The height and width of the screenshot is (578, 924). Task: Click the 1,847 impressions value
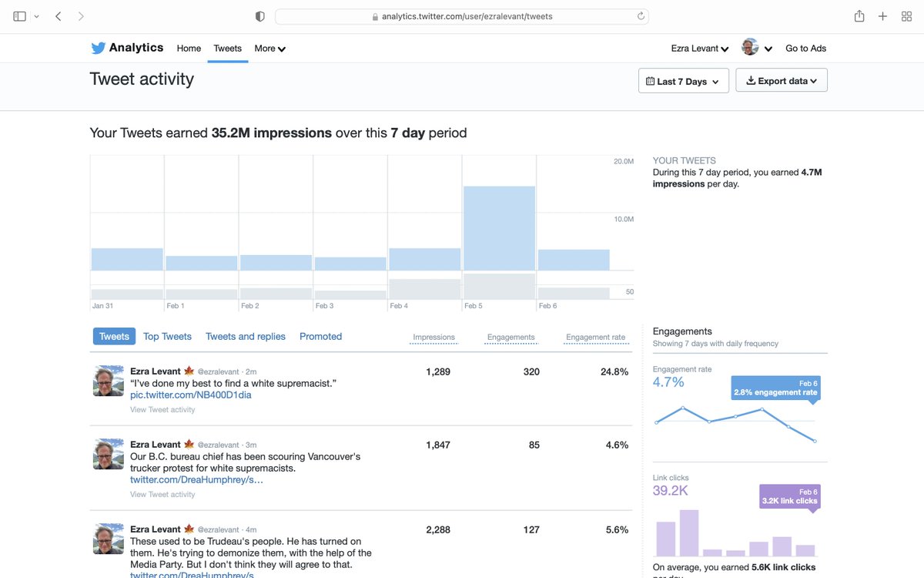438,445
